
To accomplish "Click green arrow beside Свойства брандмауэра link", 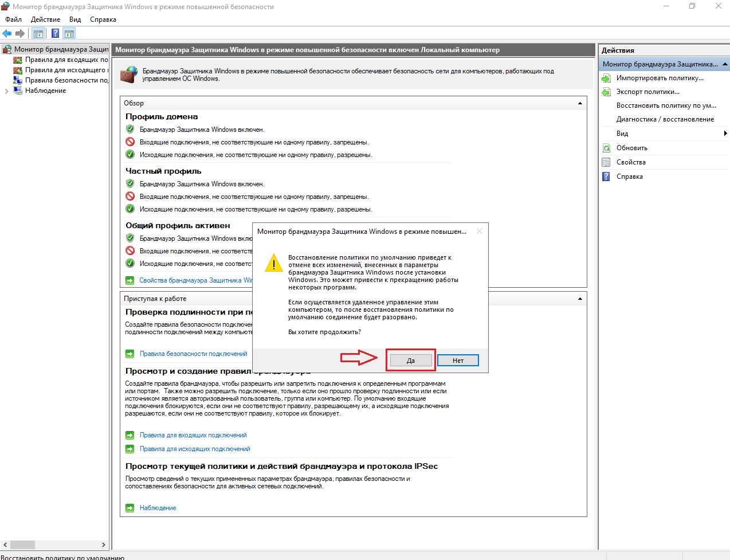I will point(129,280).
